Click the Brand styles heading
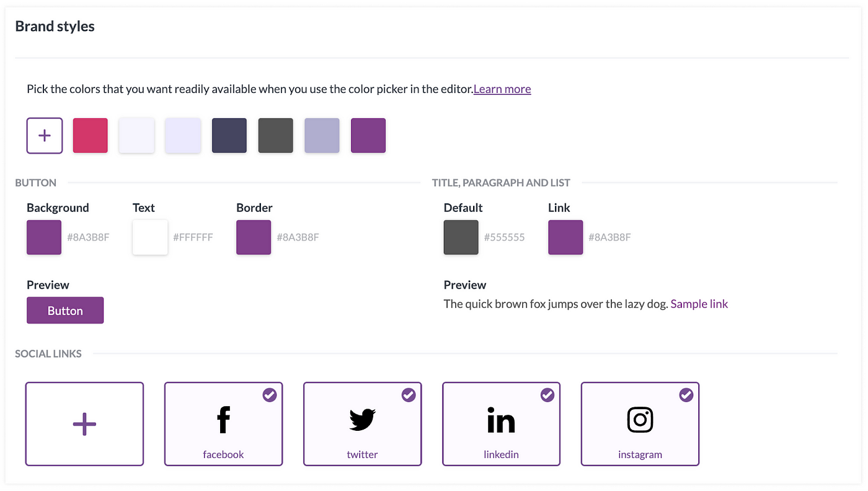 tap(55, 26)
